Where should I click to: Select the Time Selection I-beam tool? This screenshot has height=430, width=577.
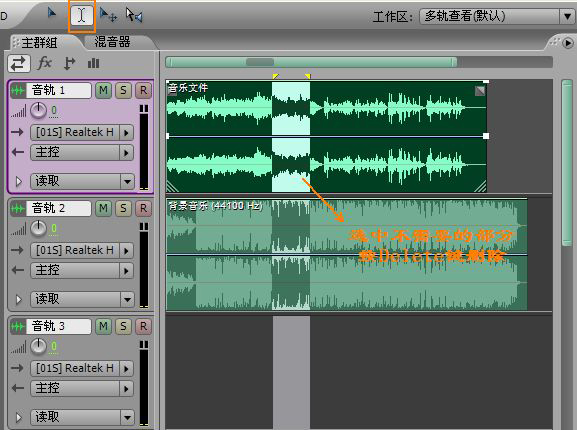[82, 16]
